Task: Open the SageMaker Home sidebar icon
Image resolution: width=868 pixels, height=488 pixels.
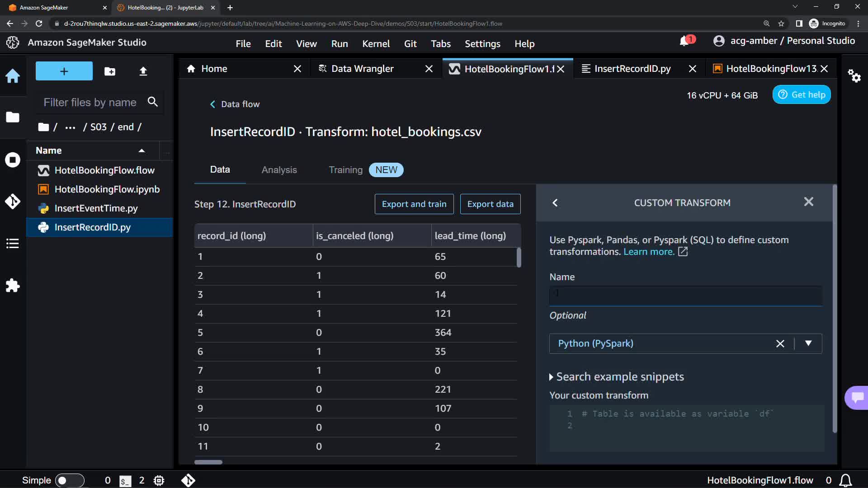Action: [13, 75]
